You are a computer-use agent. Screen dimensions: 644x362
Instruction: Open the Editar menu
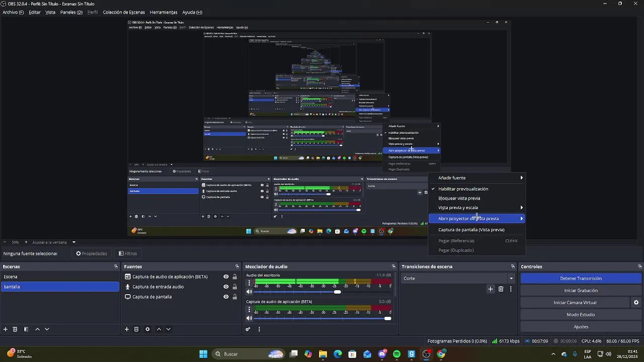click(35, 12)
